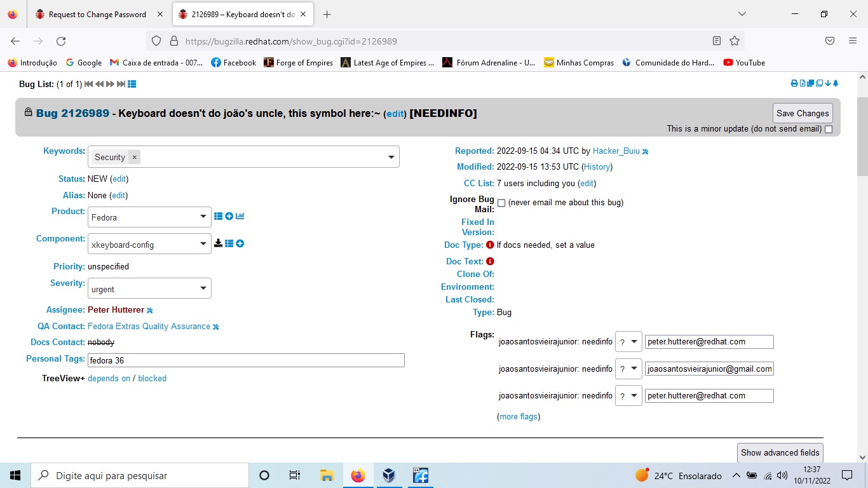
Task: Open Firefox reader view icon
Action: pos(717,41)
